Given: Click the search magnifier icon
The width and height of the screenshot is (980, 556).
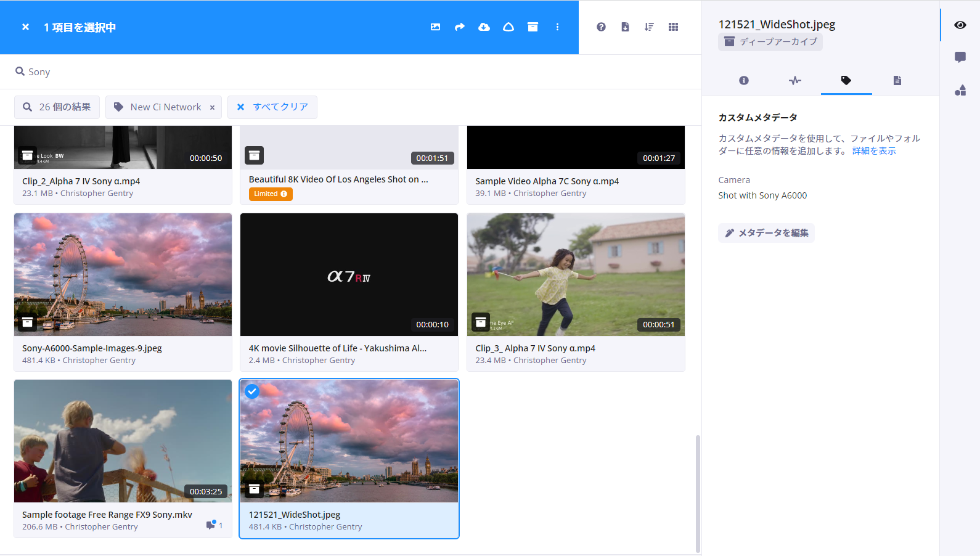Looking at the screenshot, I should 20,72.
